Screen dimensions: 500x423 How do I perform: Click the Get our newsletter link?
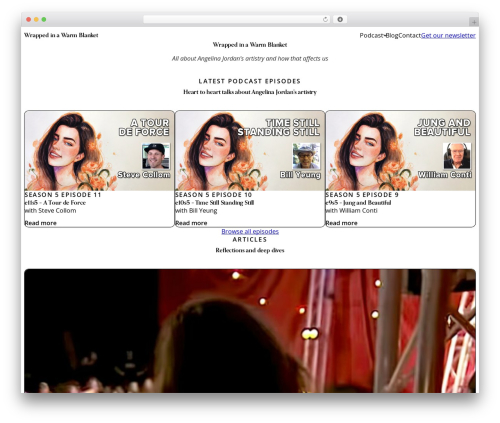(448, 35)
